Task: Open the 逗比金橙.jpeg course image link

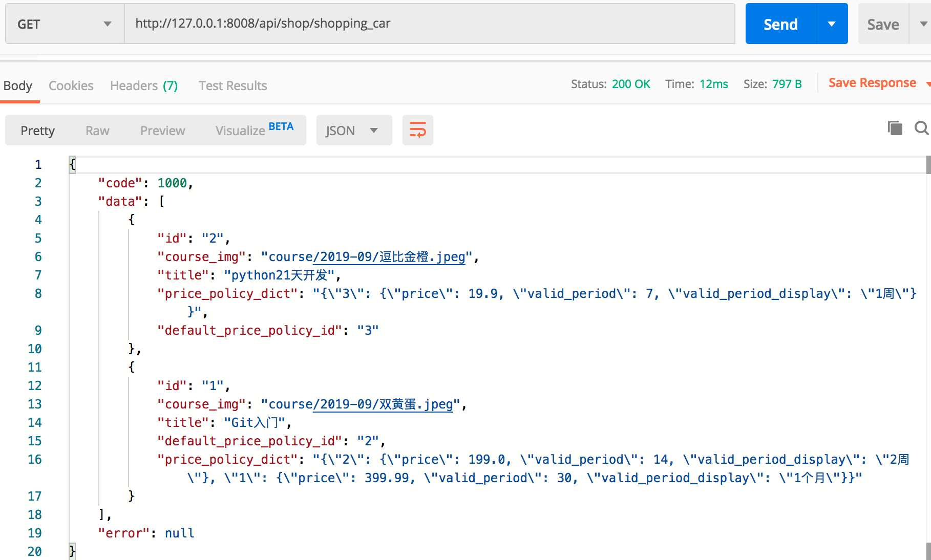Action: (x=389, y=256)
